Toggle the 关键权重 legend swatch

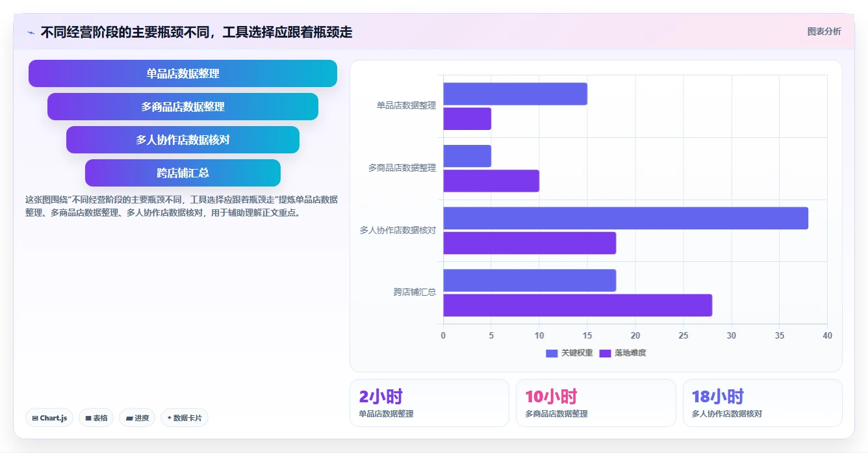[552, 353]
